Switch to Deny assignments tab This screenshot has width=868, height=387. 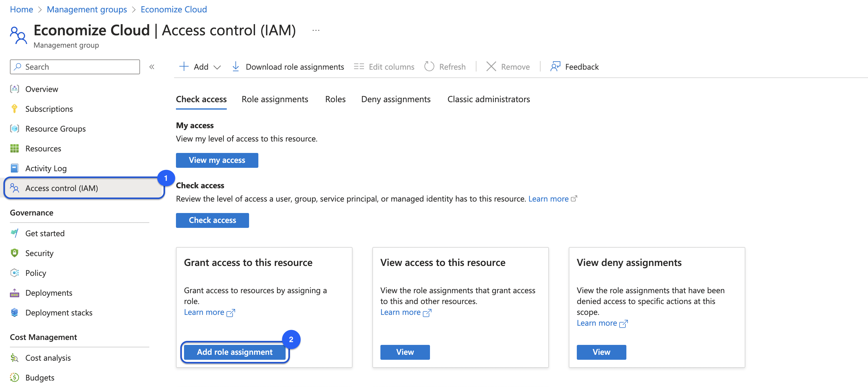tap(396, 99)
